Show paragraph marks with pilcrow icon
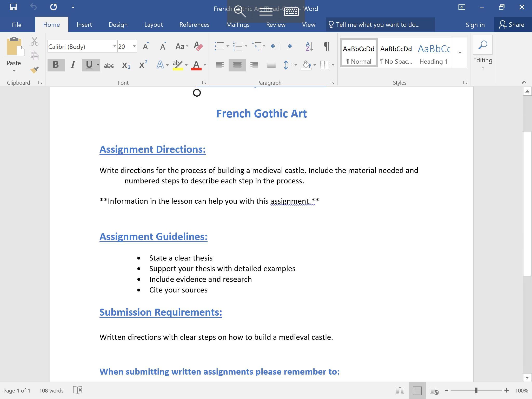Screen dimensions: 532x399 [x=327, y=46]
